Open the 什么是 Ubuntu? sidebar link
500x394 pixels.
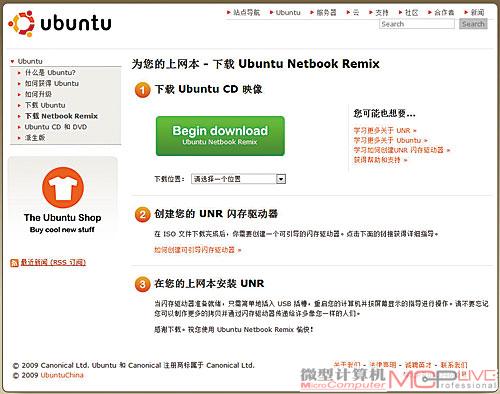(x=50, y=72)
